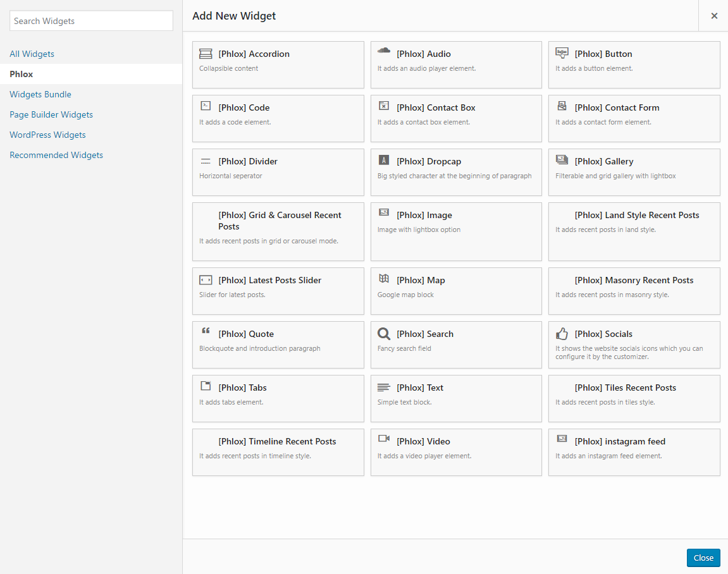Click the Socials thumbs-up icon
Viewport: 728px width, 574px height.
[562, 334]
